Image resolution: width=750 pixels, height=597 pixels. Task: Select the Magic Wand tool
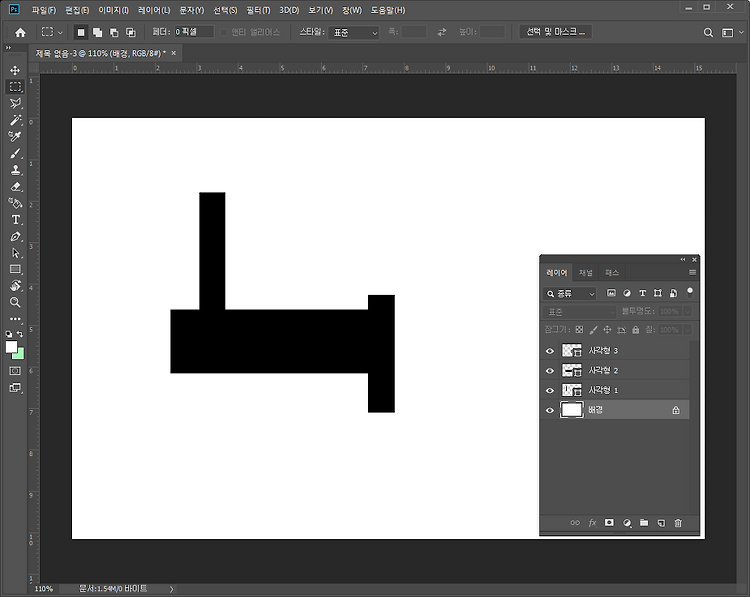click(x=15, y=120)
